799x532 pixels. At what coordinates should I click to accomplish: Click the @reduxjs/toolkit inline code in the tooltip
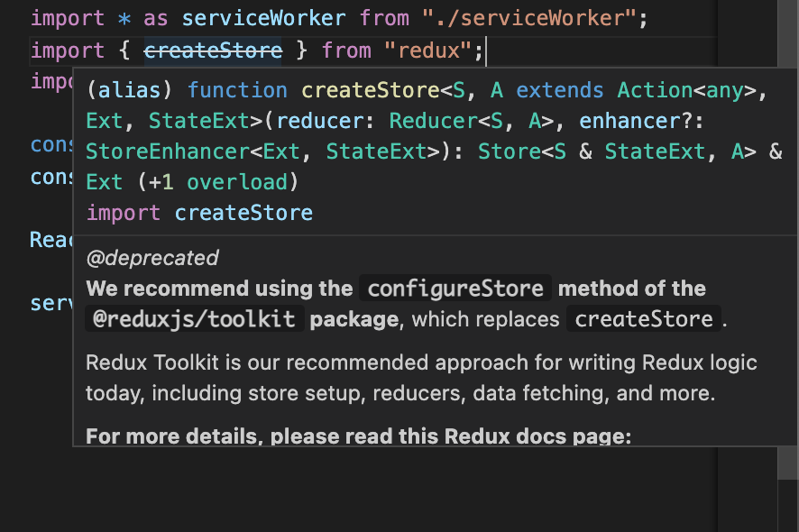click(195, 319)
